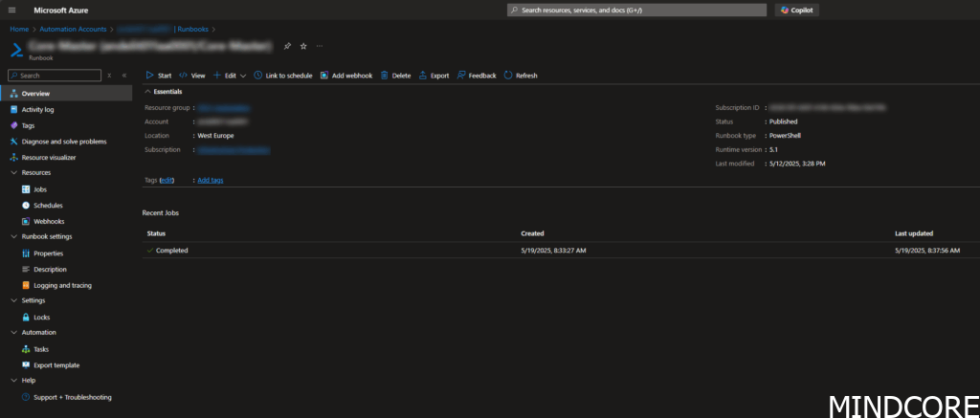Image resolution: width=980 pixels, height=418 pixels.
Task: Refresh the runbook overview page
Action: click(508, 76)
